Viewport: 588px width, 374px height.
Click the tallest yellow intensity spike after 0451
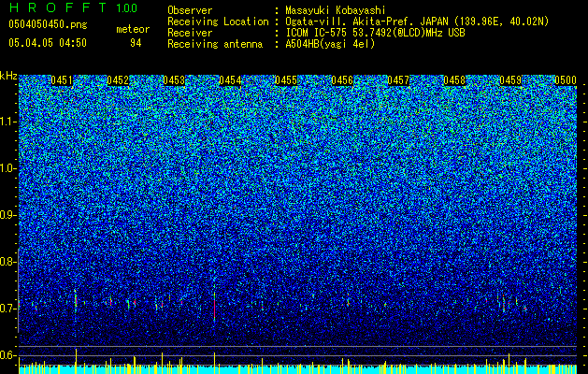click(x=76, y=361)
